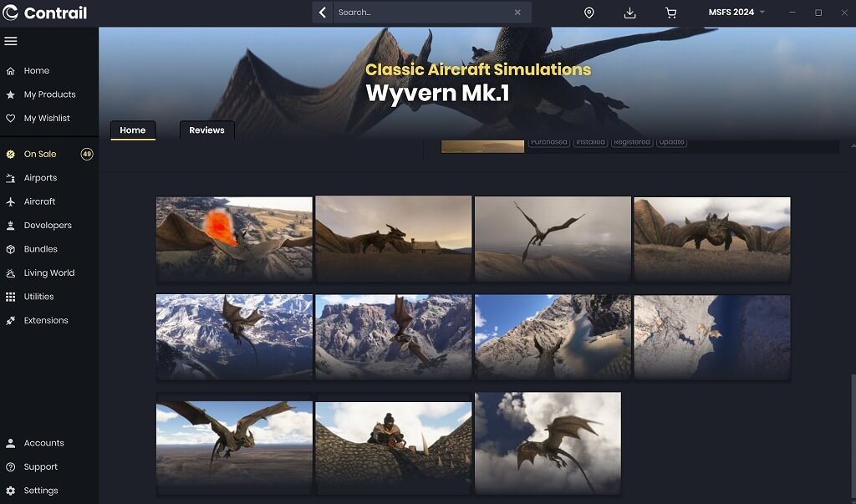Go to On Sale section

pos(40,154)
